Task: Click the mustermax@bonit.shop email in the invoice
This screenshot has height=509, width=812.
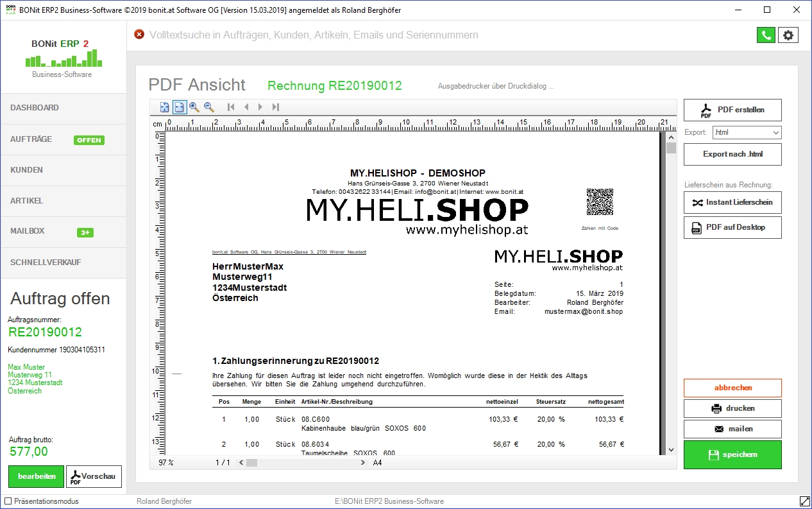Action: (584, 311)
